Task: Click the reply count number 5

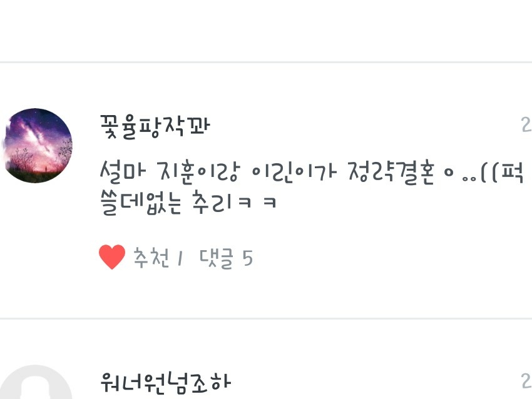Action: coord(248,258)
